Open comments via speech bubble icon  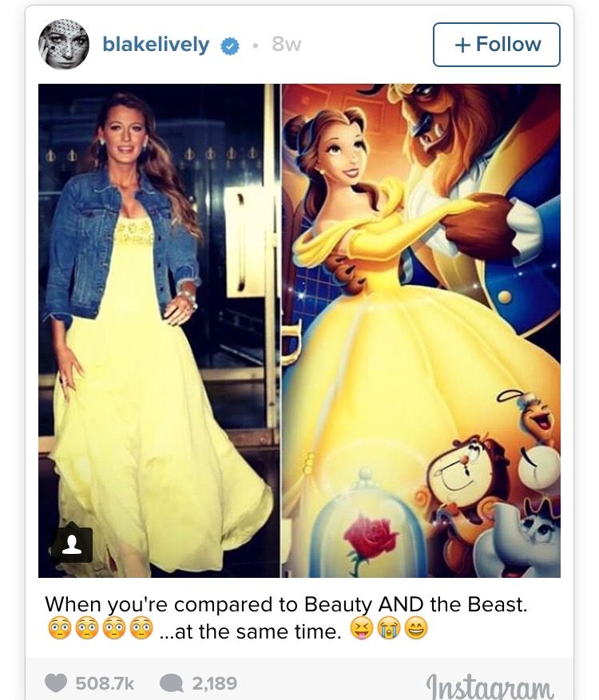[171, 683]
